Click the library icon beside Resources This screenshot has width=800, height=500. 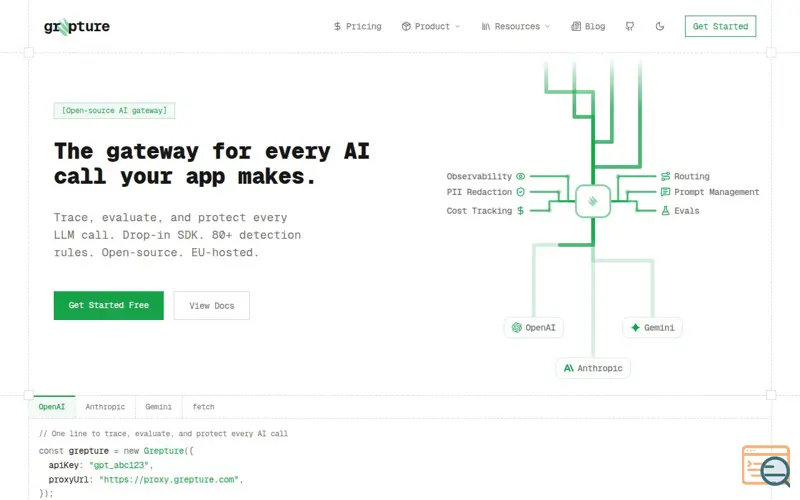tap(486, 27)
